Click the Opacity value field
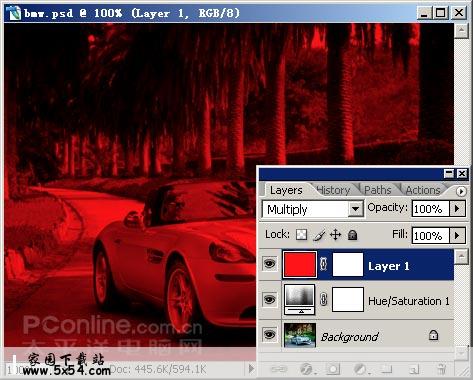The width and height of the screenshot is (473, 380). (x=431, y=209)
